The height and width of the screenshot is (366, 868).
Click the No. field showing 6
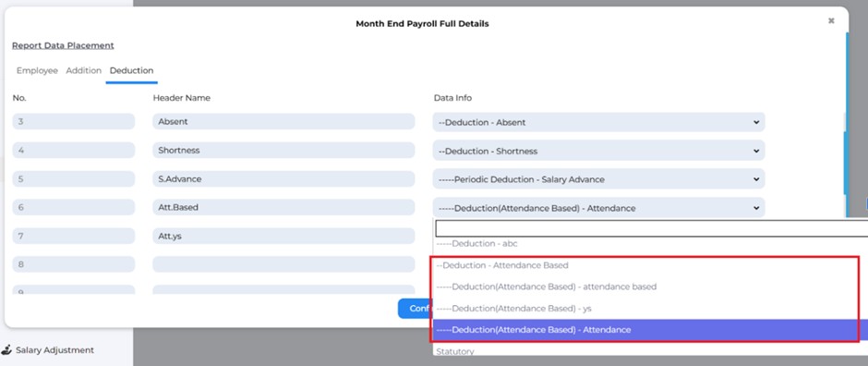click(x=74, y=208)
